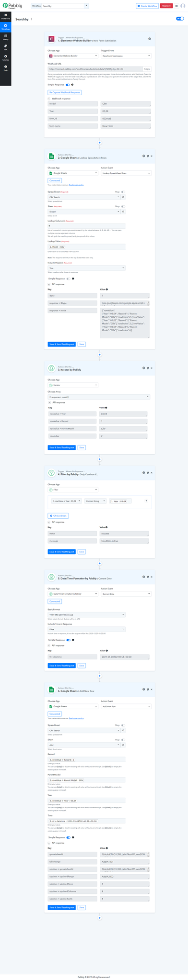Screen dimensions: 188x980
Task: Open the three-dot menu next to Searchby title
Action: click(x=32, y=19)
